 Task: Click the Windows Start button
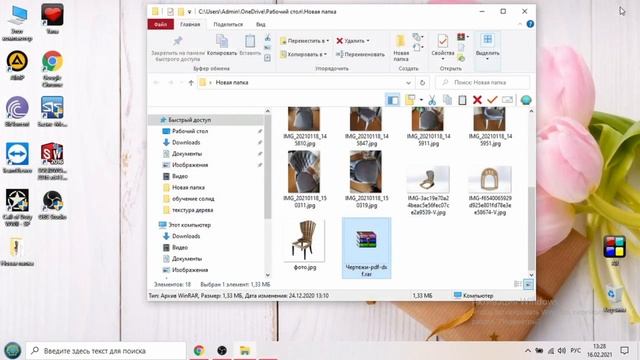pos(12,351)
